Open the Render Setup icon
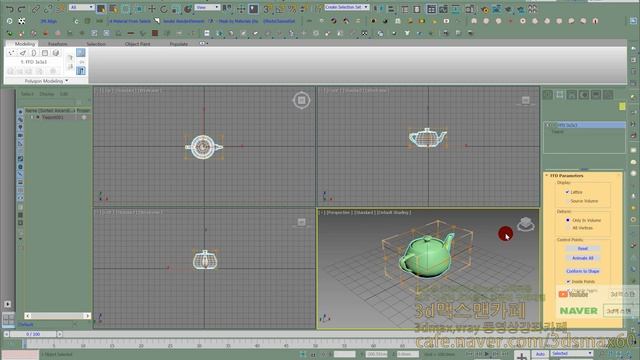640x360 pixels. [485, 9]
